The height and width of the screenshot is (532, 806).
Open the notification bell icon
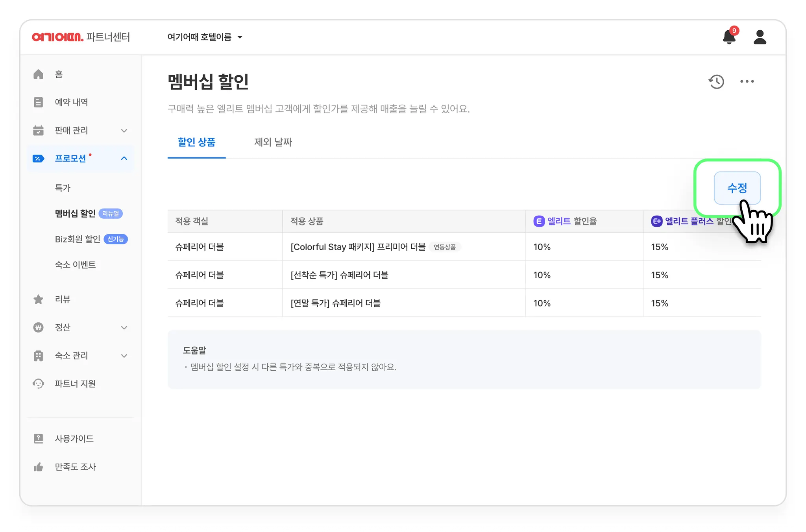(729, 37)
